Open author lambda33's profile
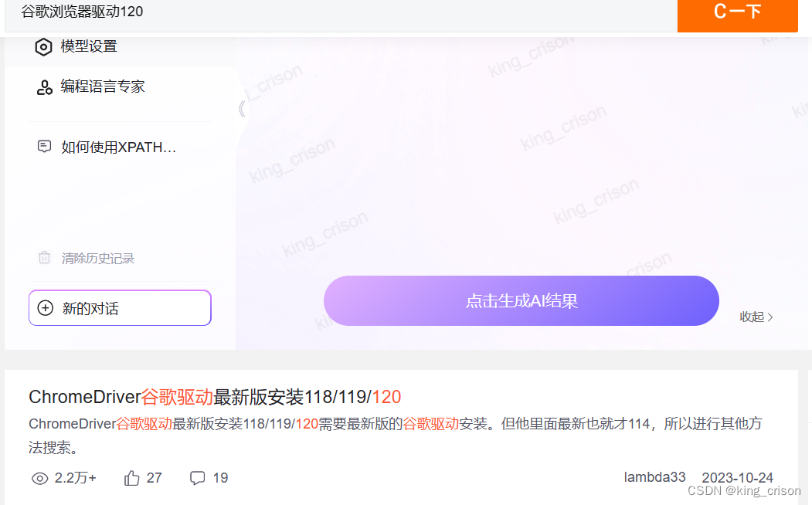 click(654, 477)
